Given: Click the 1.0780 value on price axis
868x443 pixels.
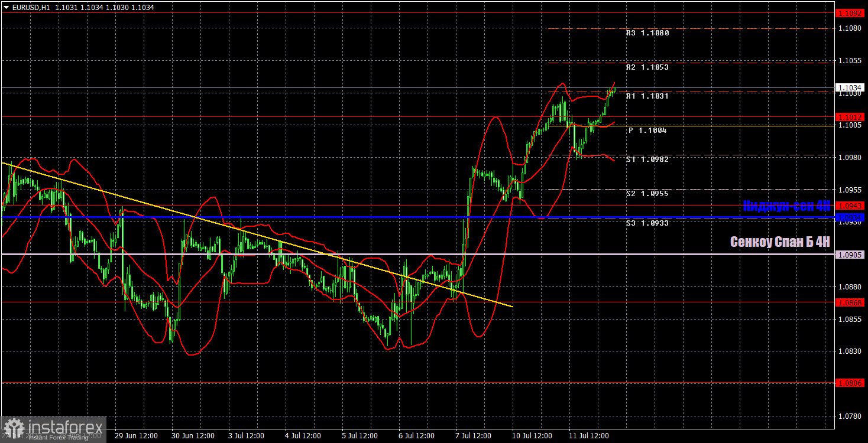Looking at the screenshot, I should tap(850, 416).
